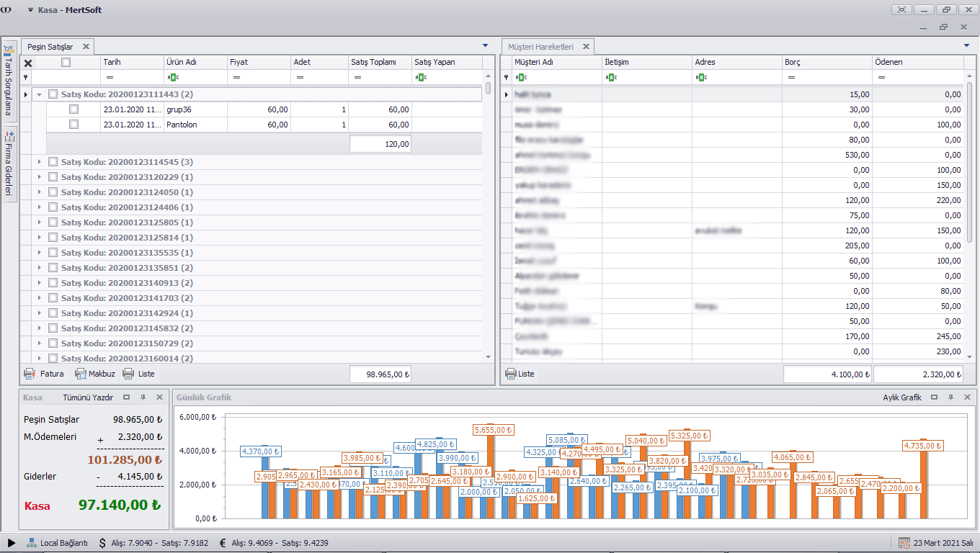The image size is (980, 553).
Task: Expand Satış Kodu 20200123135851 group
Action: pyautogui.click(x=39, y=268)
